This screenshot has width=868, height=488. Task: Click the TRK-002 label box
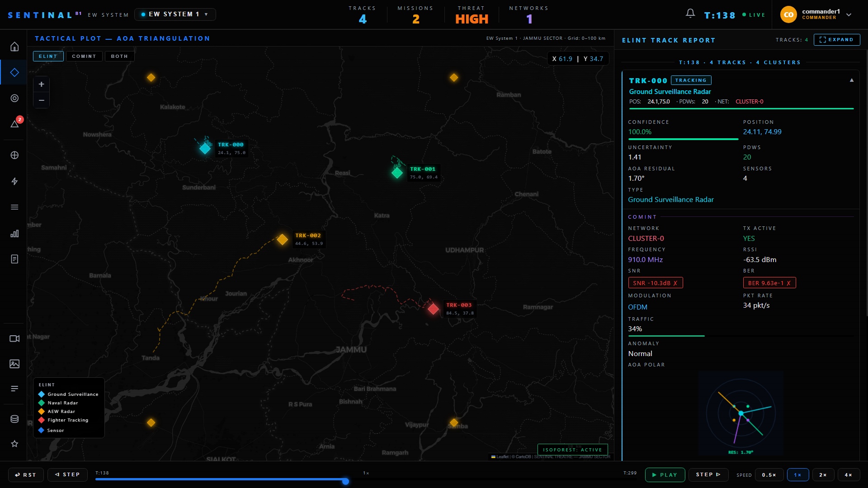coord(308,239)
